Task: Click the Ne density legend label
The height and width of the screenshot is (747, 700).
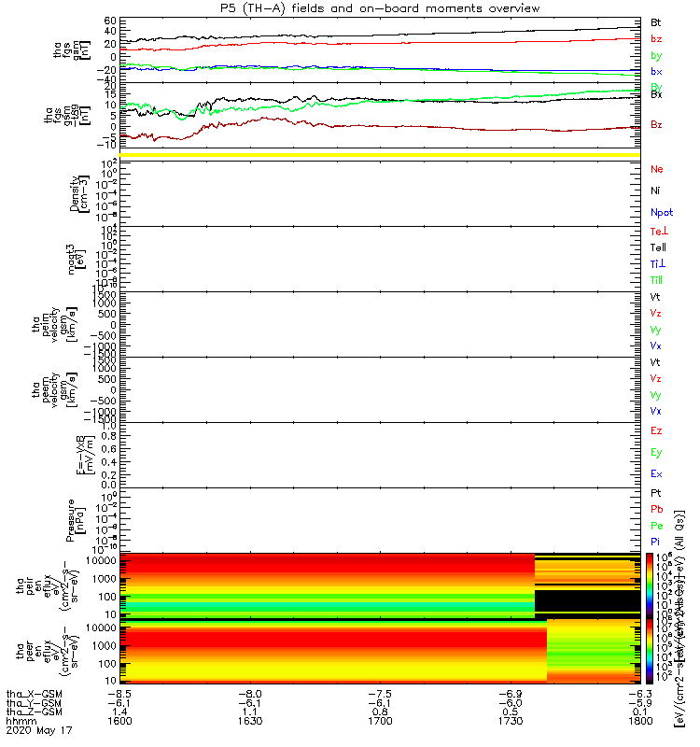Action: tap(657, 169)
